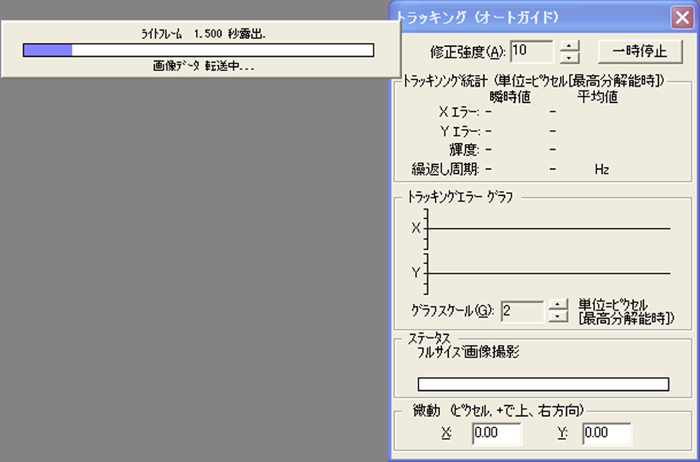The width and height of the screenshot is (700, 462).
Task: Click the 修正強度 value field showing 10
Action: pos(532,51)
